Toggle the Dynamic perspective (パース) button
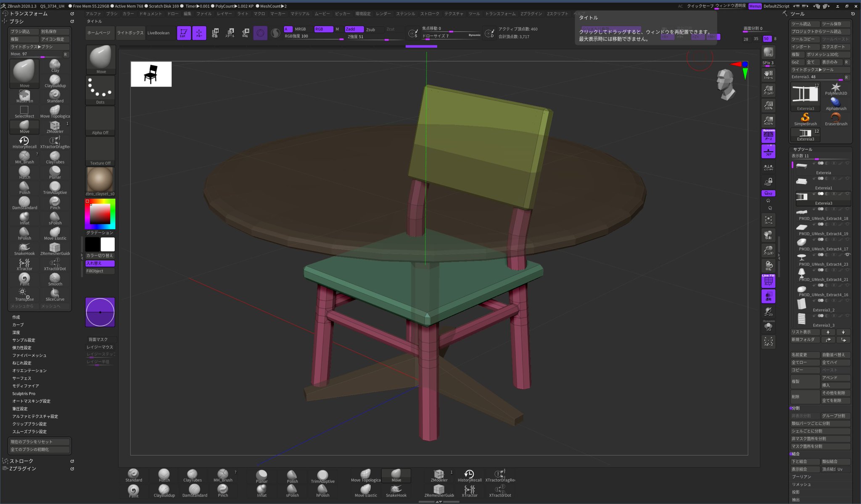 [768, 135]
